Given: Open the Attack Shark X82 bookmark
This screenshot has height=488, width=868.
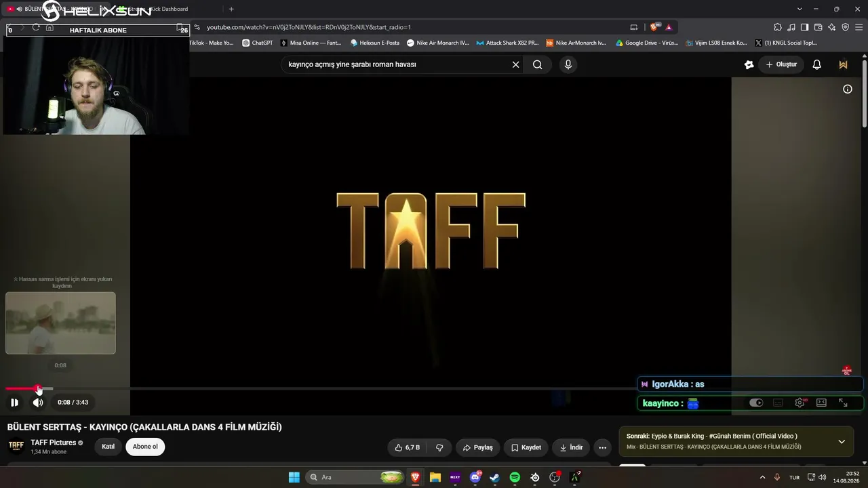Looking at the screenshot, I should pyautogui.click(x=507, y=43).
